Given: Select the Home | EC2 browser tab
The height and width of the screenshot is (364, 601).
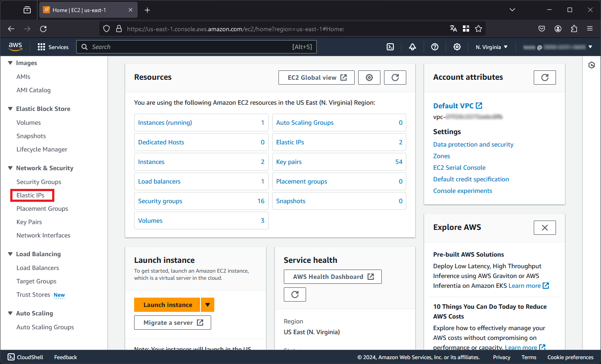Looking at the screenshot, I should tap(88, 10).
